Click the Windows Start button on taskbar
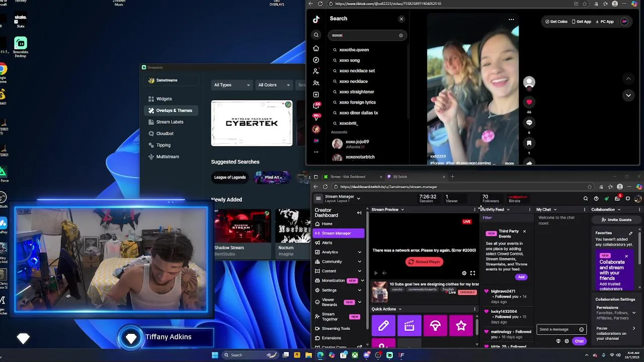The image size is (644, 362). click(x=215, y=355)
